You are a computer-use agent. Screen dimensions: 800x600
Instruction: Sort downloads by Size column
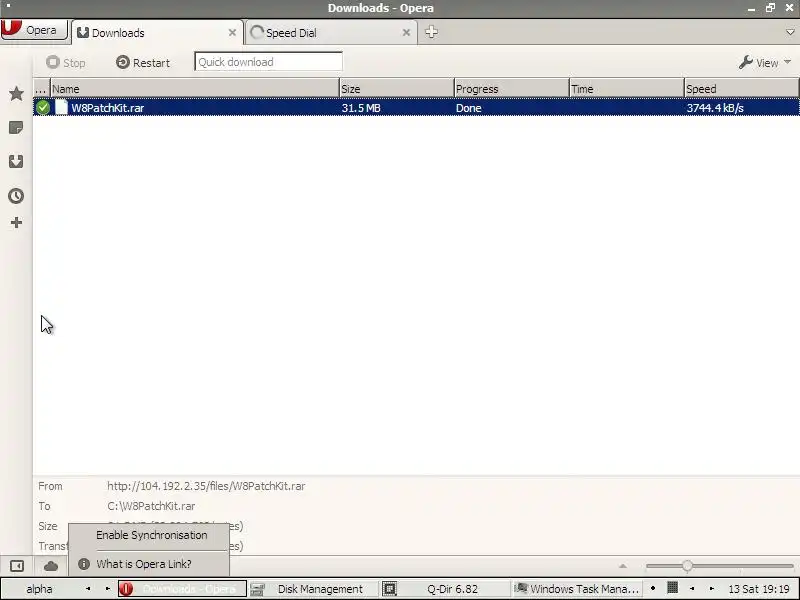pyautogui.click(x=396, y=88)
